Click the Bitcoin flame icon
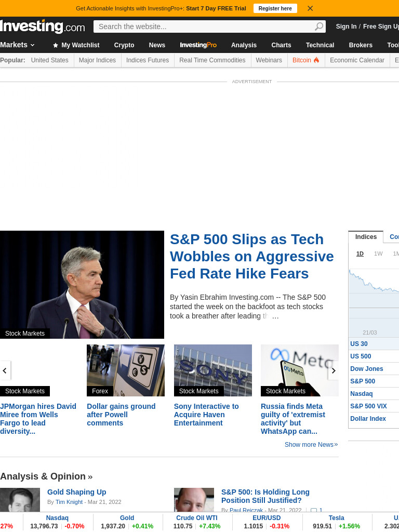 316,60
